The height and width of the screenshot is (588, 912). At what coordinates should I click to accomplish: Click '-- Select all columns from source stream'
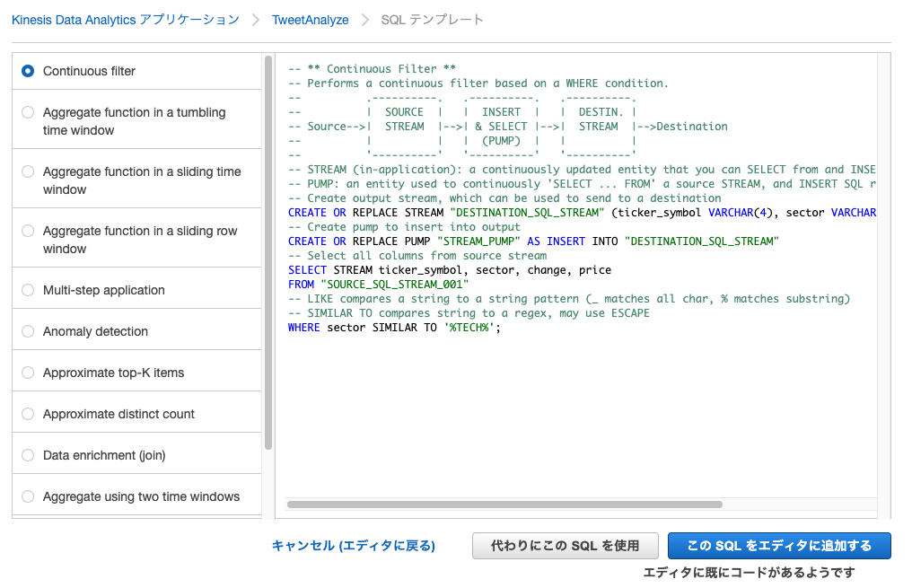pos(417,255)
